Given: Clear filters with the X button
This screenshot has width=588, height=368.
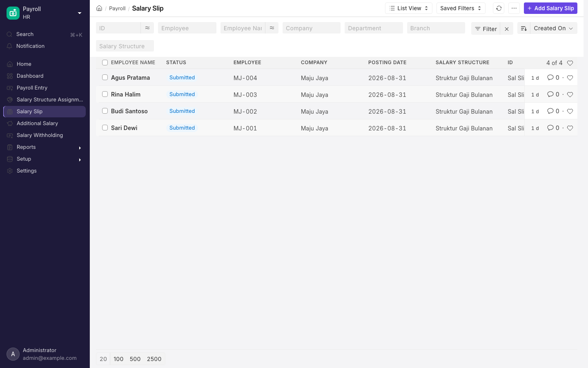Looking at the screenshot, I should 507,29.
